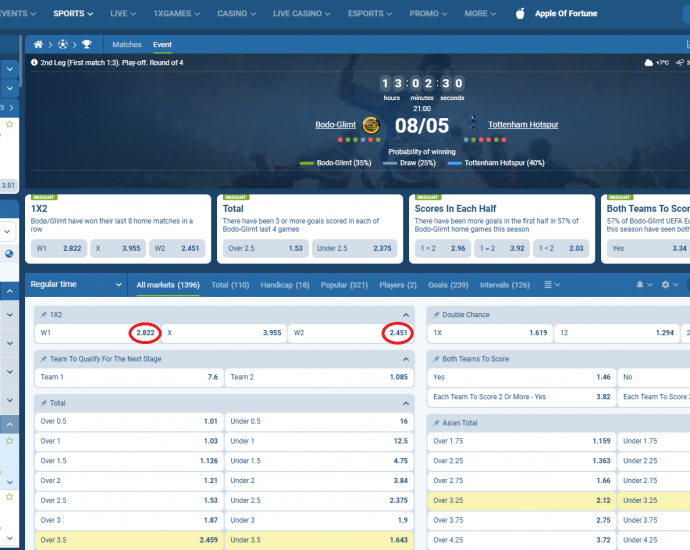Open MORE menu dropdown

480,14
